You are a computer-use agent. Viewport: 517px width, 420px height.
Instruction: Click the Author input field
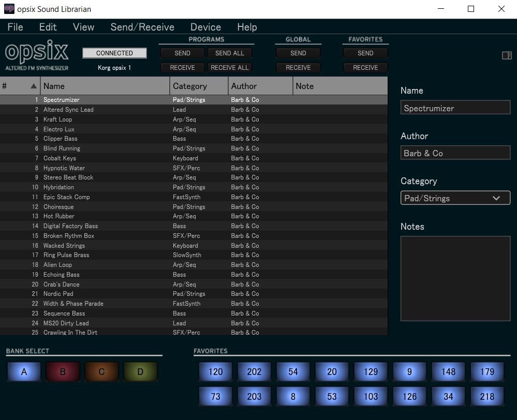pyautogui.click(x=455, y=153)
